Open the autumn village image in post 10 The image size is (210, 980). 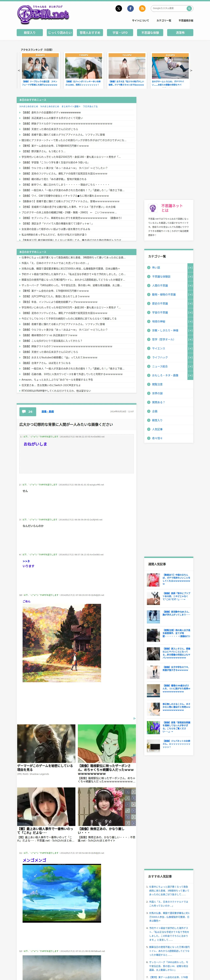(x=62, y=643)
